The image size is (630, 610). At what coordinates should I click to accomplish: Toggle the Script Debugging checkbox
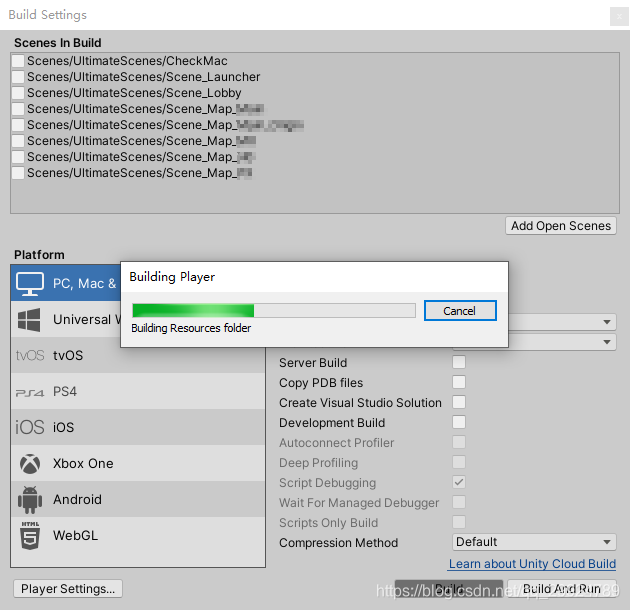tap(459, 482)
